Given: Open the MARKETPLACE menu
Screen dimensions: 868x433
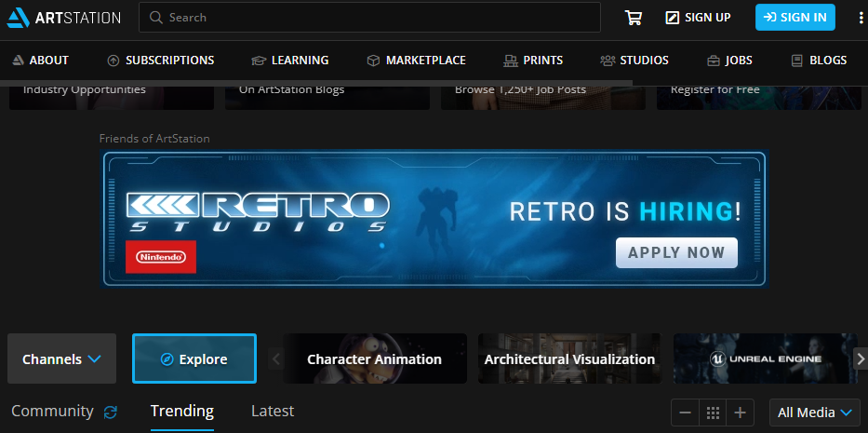Looking at the screenshot, I should click(416, 61).
